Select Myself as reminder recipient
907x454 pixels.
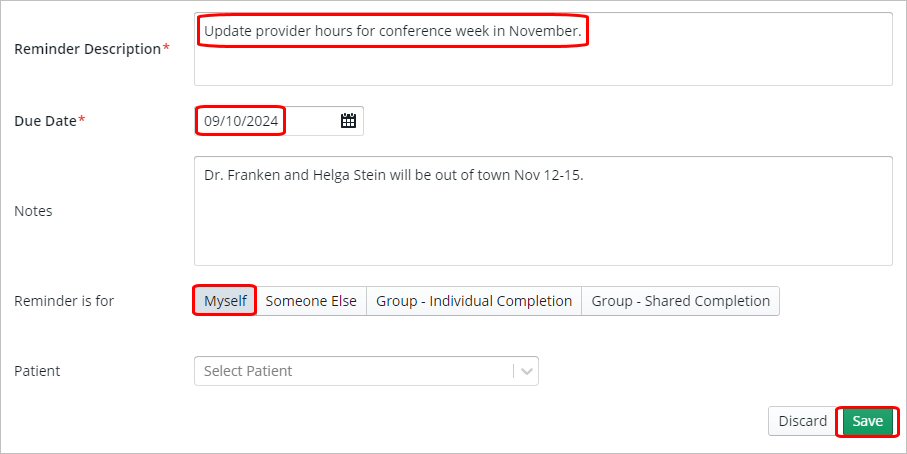coord(225,301)
